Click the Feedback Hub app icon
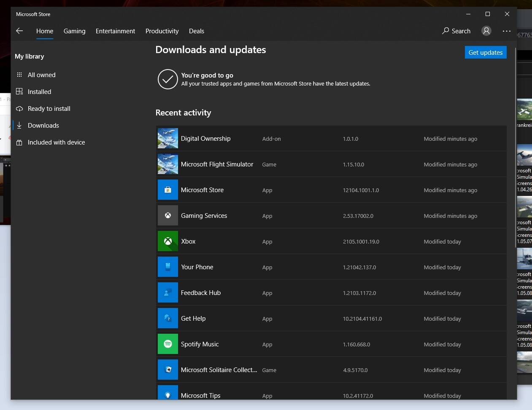The width and height of the screenshot is (532, 410). coord(167,293)
